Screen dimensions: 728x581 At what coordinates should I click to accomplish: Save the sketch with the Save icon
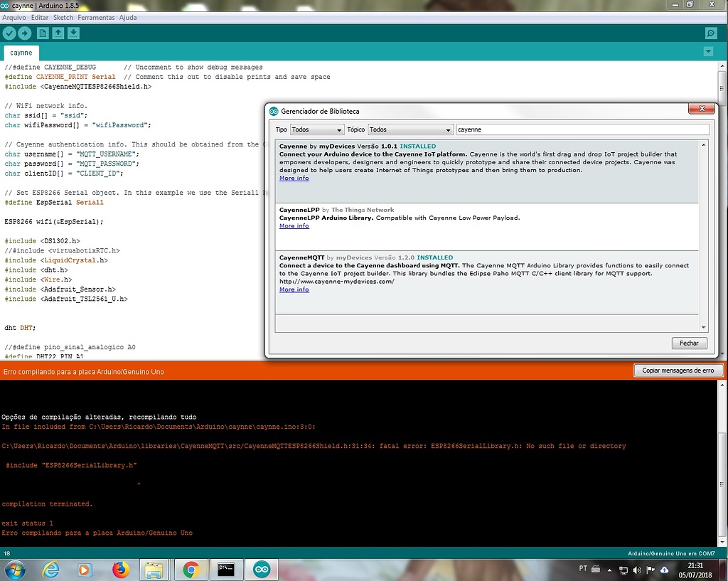pyautogui.click(x=74, y=32)
